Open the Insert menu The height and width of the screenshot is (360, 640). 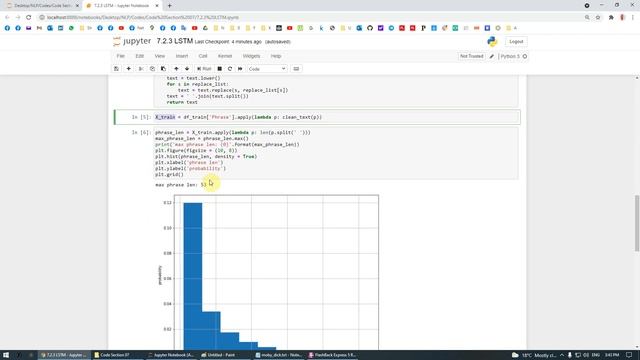[x=182, y=56]
